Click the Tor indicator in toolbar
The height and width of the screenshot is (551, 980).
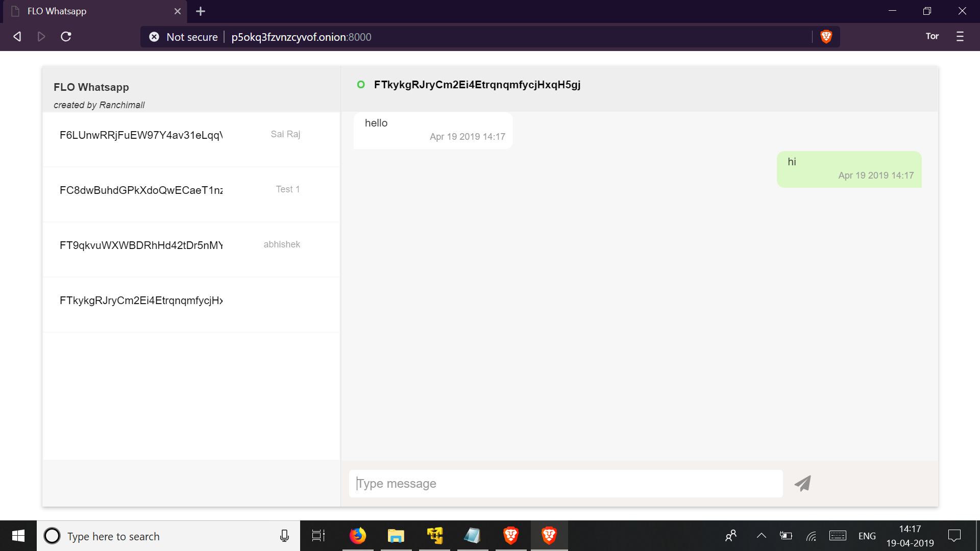coord(932,36)
